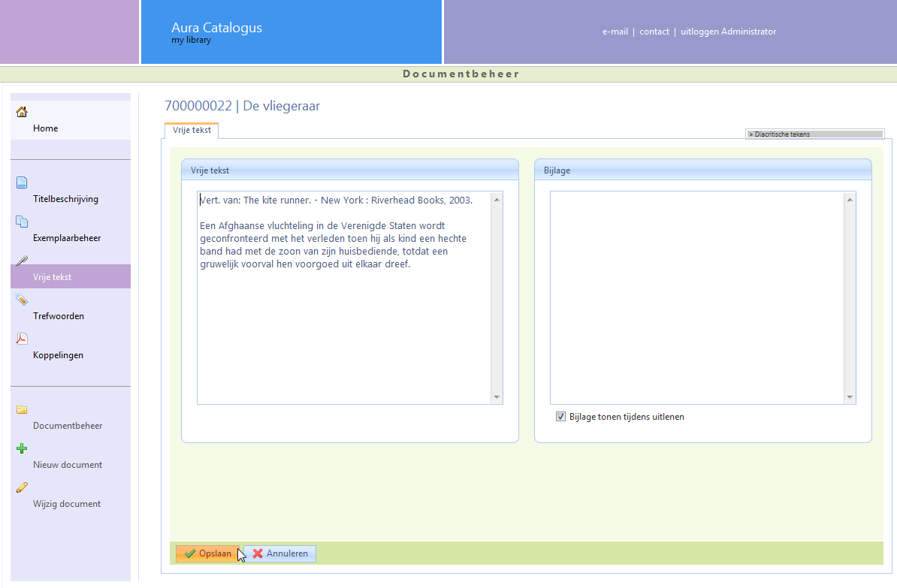Click Vrije tekst scrollbar up arrow

pyautogui.click(x=497, y=200)
